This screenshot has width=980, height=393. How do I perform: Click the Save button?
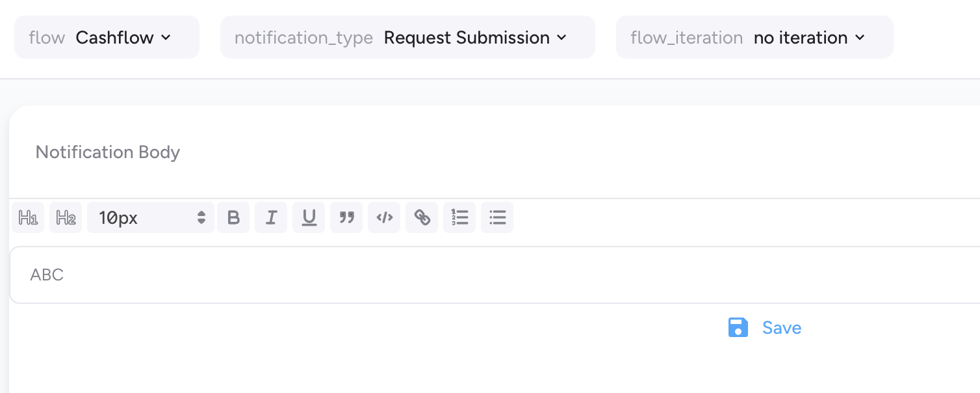[781, 327]
